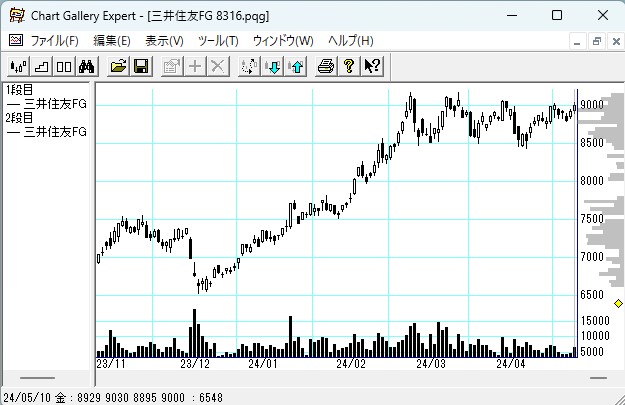The width and height of the screenshot is (625, 405).
Task: Click the step line chart toolbar icon
Action: (x=41, y=66)
